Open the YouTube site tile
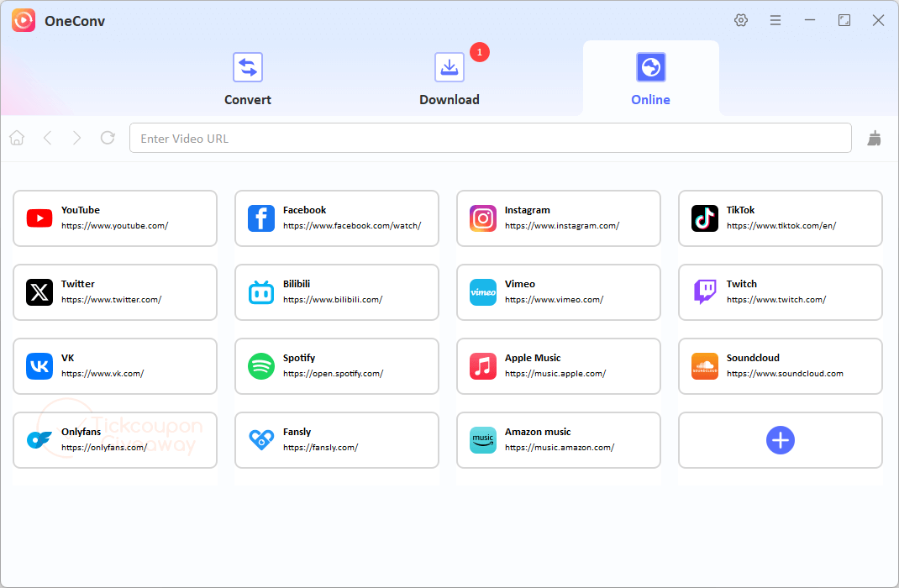Viewport: 899px width, 588px height. click(x=115, y=218)
